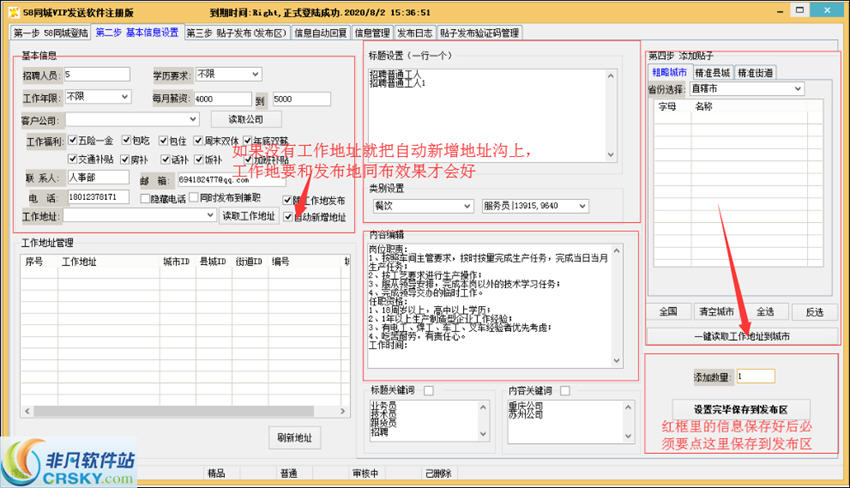
Task: Click down arrow of 标题设置 scrollbar
Action: (611, 155)
